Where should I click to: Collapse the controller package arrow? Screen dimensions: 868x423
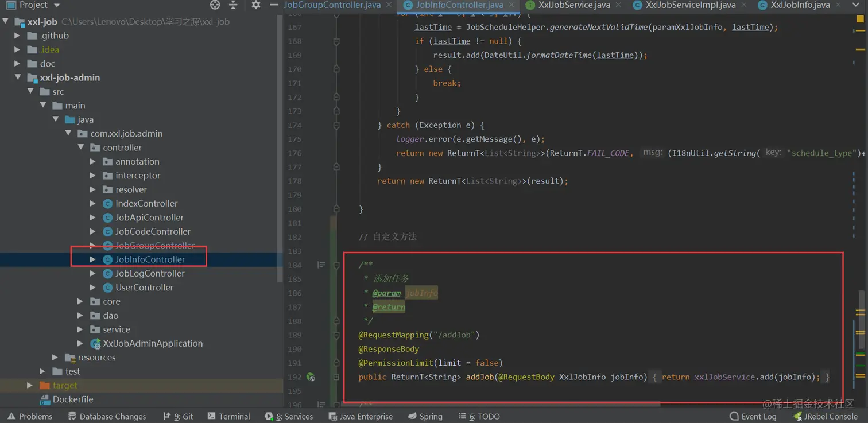[x=81, y=148]
